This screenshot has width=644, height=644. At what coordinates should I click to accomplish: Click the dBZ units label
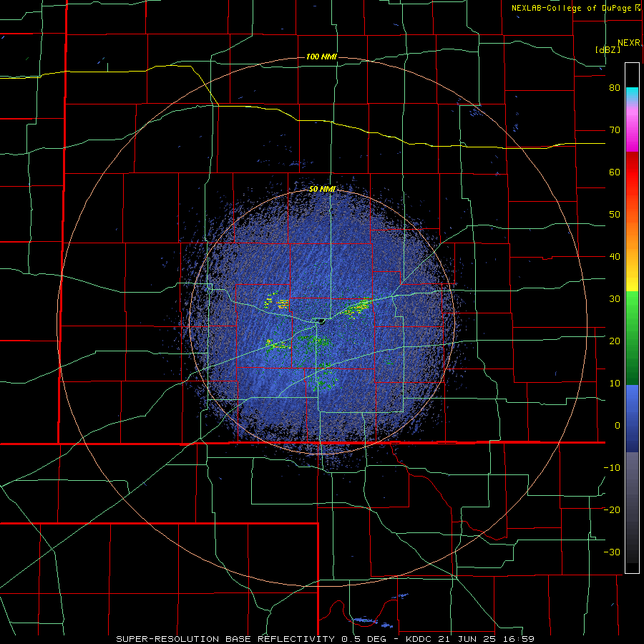(608, 50)
